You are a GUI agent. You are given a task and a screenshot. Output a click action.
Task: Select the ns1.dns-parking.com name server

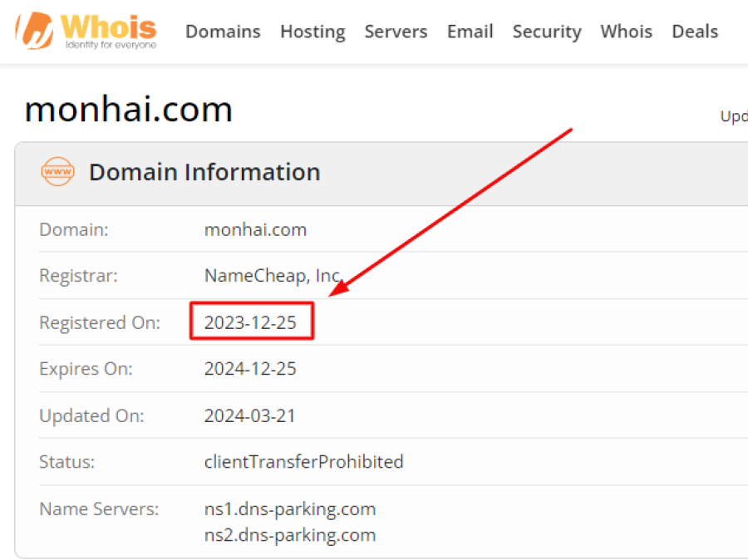coord(290,509)
